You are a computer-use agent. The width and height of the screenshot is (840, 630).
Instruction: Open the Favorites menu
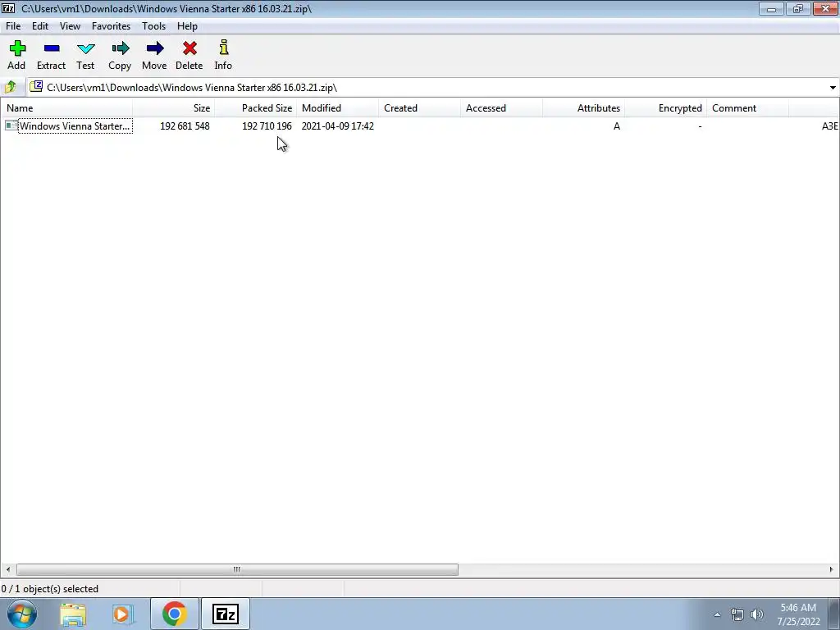(x=111, y=25)
